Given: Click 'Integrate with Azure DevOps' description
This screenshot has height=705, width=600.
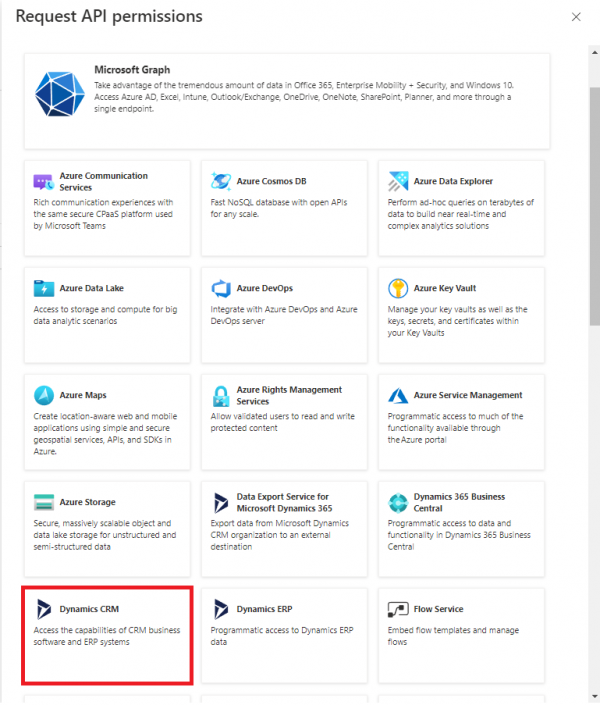Looking at the screenshot, I should coord(284,315).
